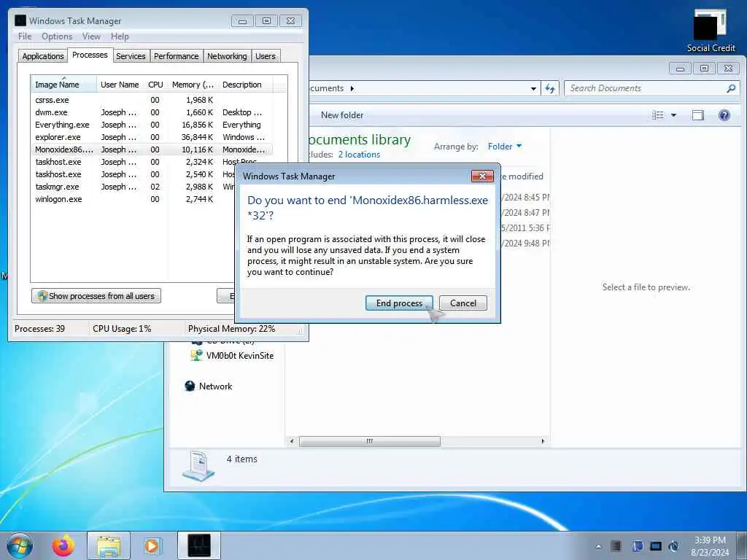747x560 pixels.
Task: Minimize the Windows Task Manager window
Action: pyautogui.click(x=242, y=21)
